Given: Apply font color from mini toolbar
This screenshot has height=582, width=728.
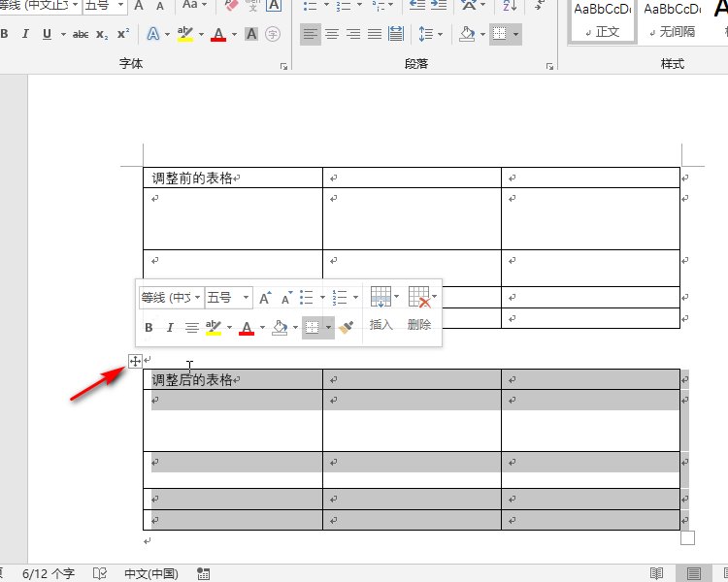Looking at the screenshot, I should tap(247, 328).
